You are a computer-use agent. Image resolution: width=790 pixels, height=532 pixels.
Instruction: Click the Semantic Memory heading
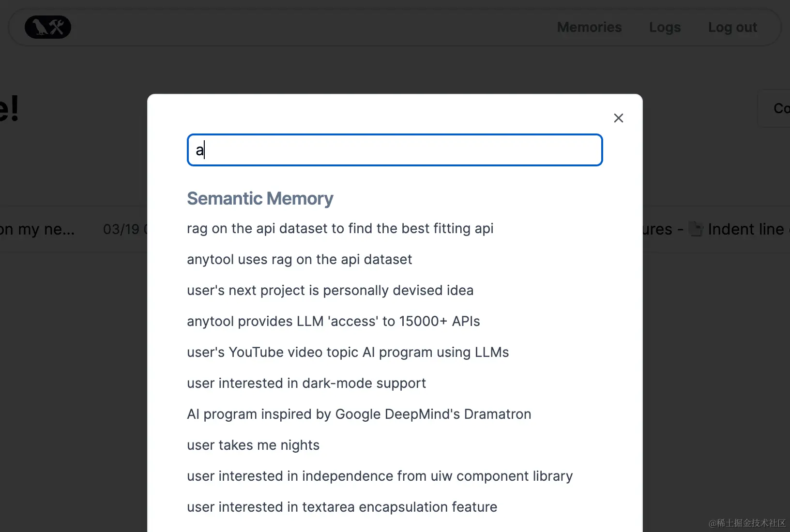click(260, 198)
